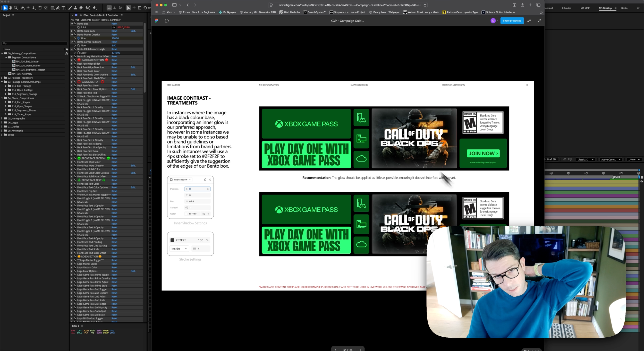
Task: Open the Xbox bookmarks folder
Action: click(169, 12)
